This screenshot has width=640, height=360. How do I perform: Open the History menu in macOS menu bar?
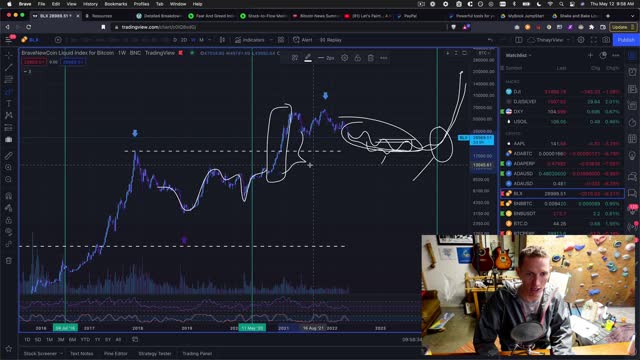click(90, 4)
